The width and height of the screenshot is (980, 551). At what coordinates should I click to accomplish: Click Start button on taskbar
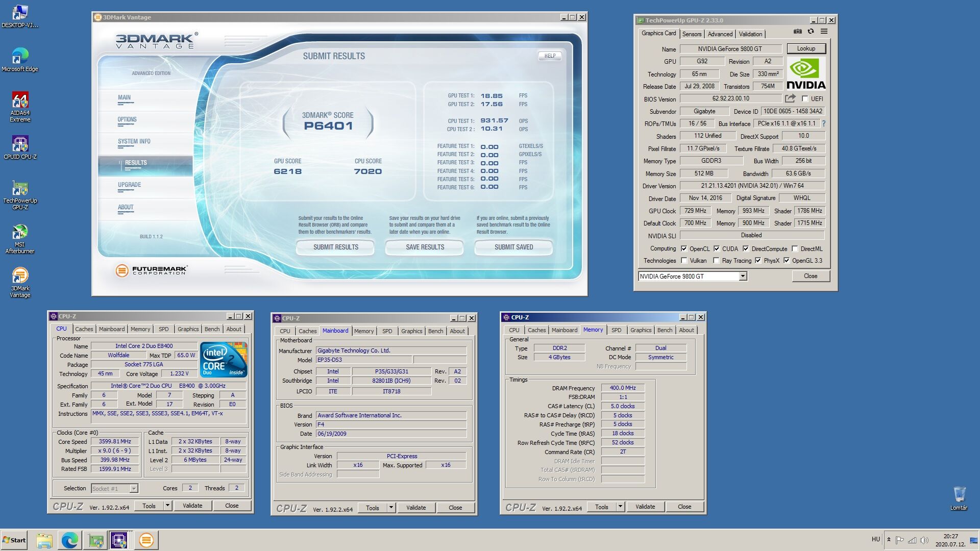14,540
